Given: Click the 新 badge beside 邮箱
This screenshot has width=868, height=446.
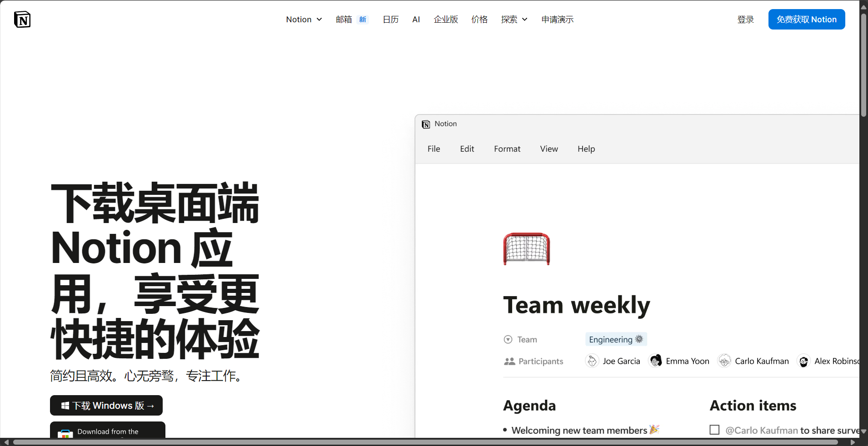Looking at the screenshot, I should [363, 20].
